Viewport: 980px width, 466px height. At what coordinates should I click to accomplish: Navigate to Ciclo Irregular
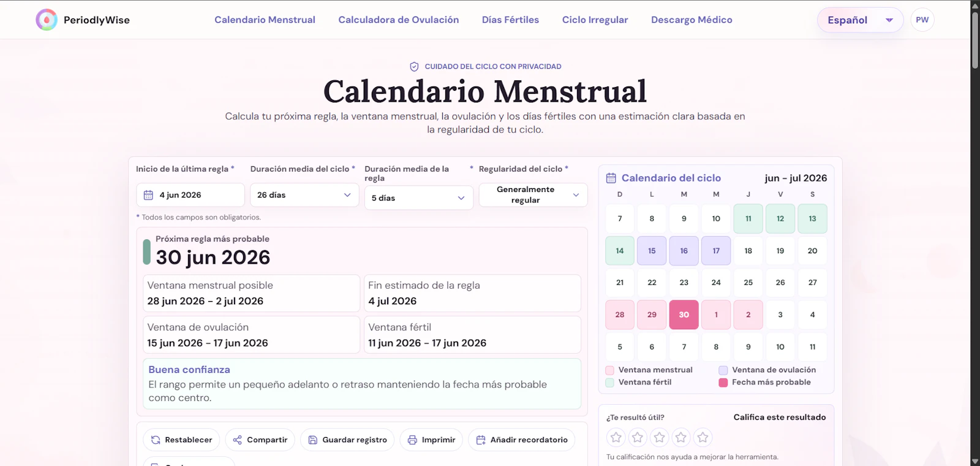[x=595, y=20]
